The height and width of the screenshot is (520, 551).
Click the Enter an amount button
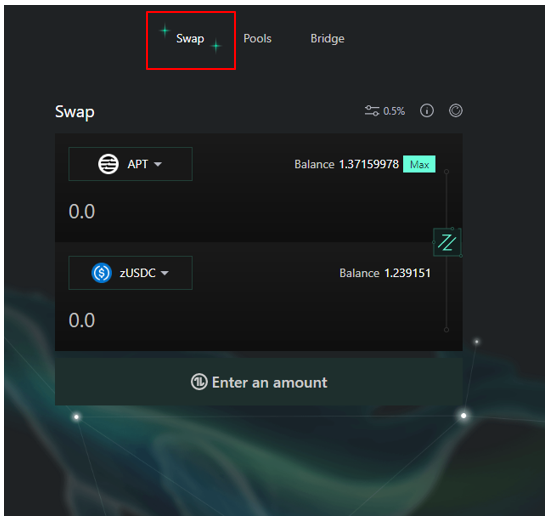pos(259,382)
